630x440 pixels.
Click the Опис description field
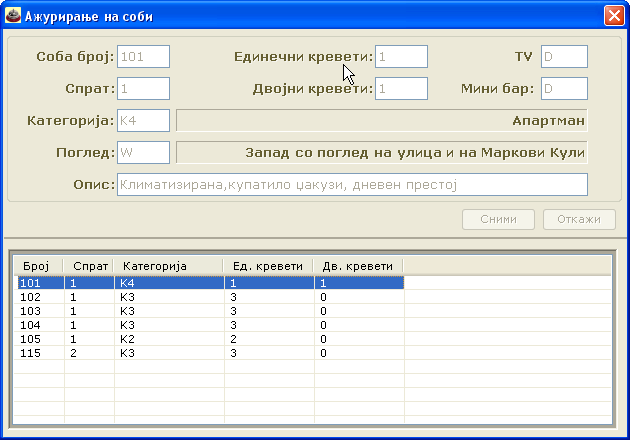pos(352,185)
